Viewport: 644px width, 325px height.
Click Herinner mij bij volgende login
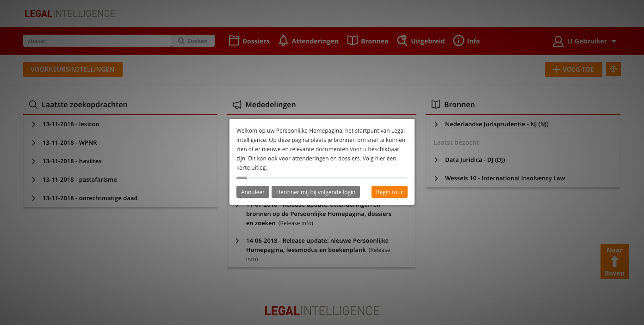pos(316,192)
